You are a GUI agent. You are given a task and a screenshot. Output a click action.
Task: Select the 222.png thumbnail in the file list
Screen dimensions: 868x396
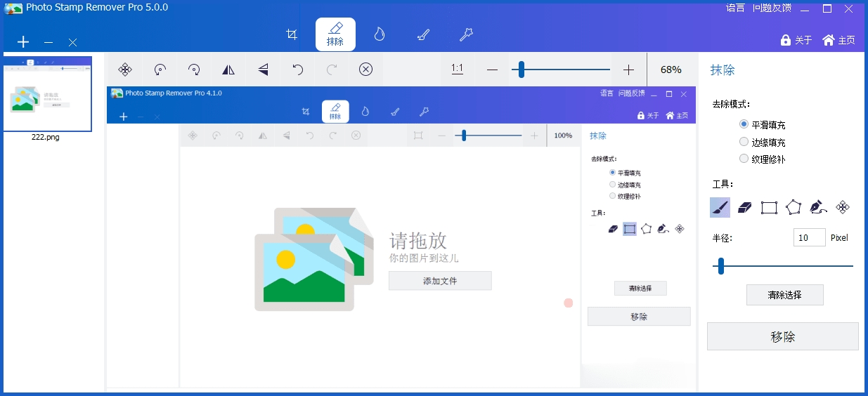(x=46, y=94)
